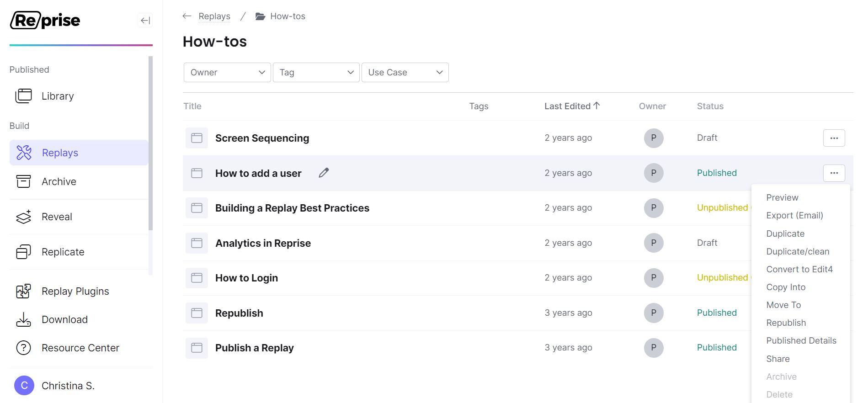The width and height of the screenshot is (868, 403).
Task: Open the Library section icon
Action: (24, 96)
